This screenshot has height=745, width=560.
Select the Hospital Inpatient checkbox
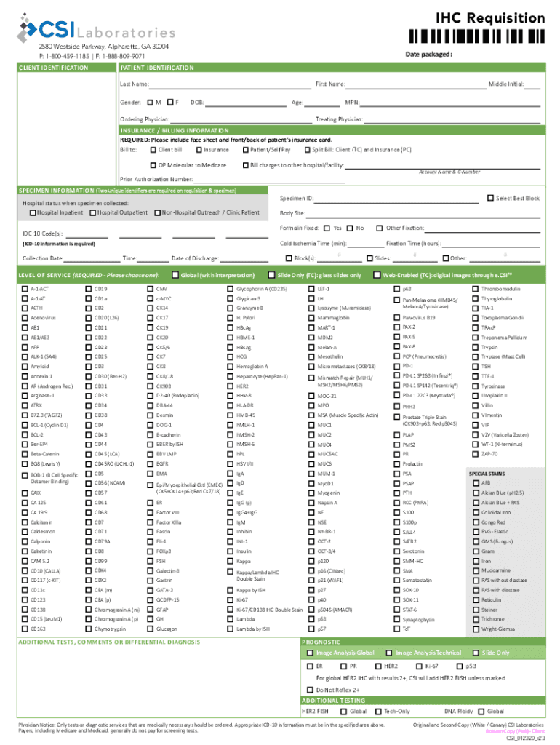(x=33, y=212)
